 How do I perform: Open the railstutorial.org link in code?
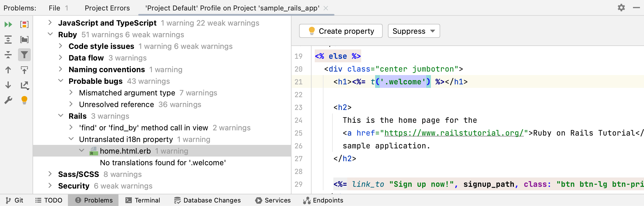454,133
